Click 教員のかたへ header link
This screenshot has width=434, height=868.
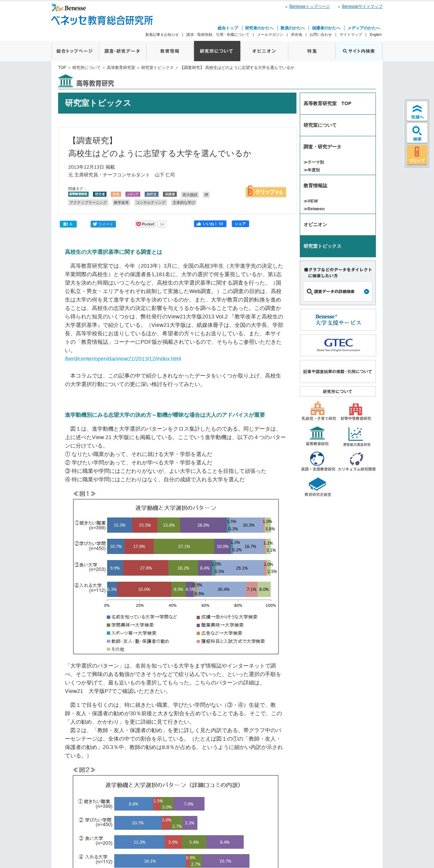292,28
